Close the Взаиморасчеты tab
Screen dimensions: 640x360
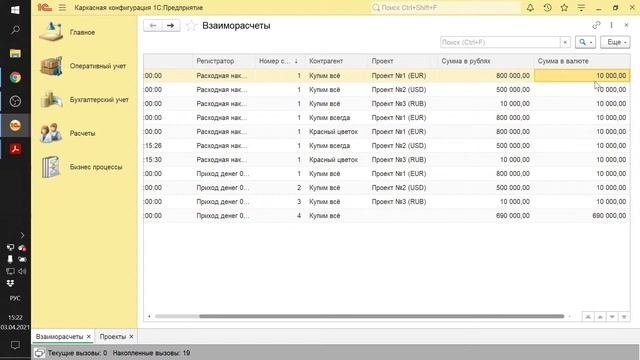coord(89,337)
